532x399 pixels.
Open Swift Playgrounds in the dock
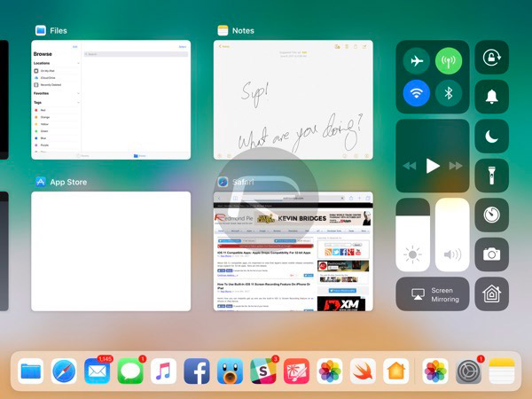360,370
